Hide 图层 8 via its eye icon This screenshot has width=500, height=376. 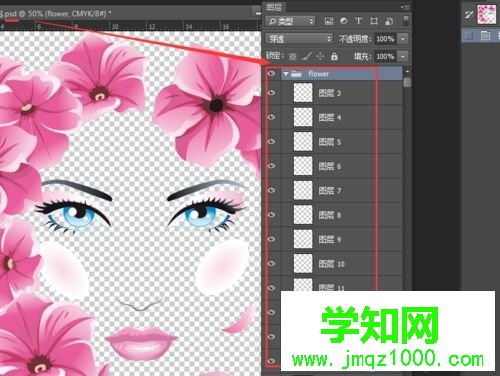272,214
